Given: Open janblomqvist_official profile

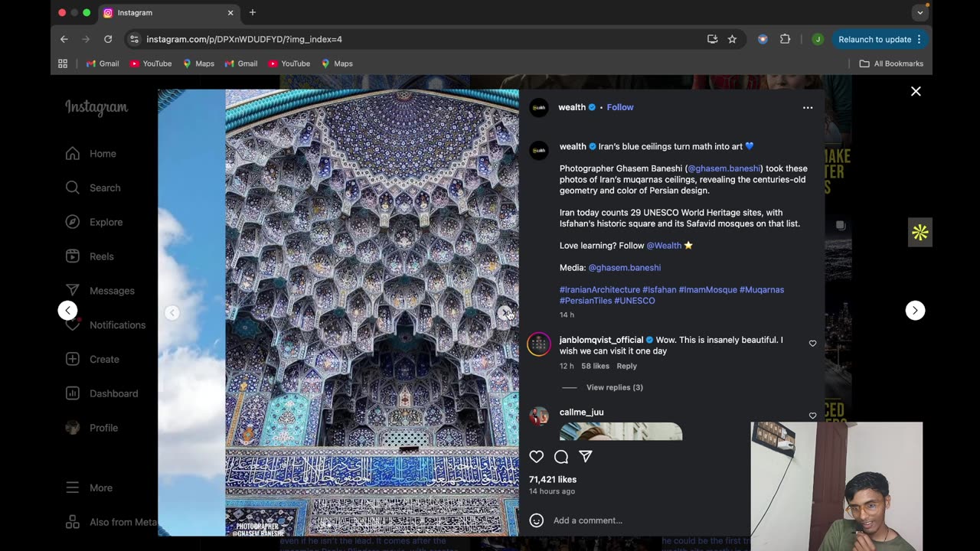Looking at the screenshot, I should [x=601, y=341].
